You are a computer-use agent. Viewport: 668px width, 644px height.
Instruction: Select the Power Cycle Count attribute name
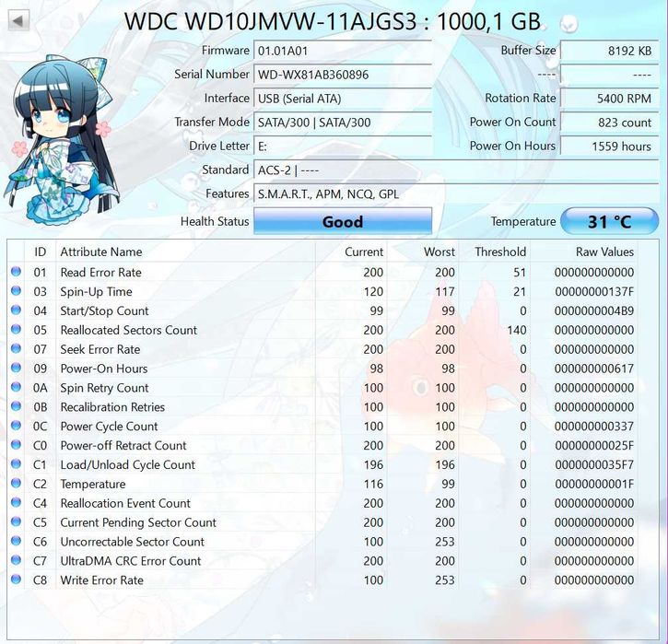[109, 427]
